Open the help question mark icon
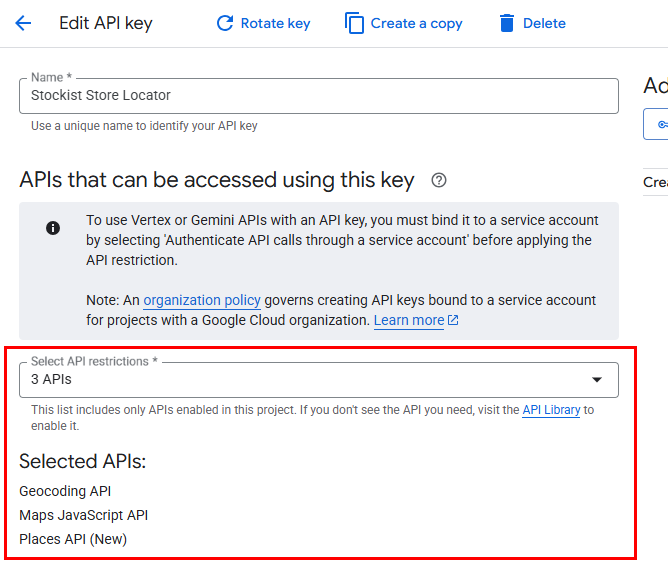 tap(439, 180)
